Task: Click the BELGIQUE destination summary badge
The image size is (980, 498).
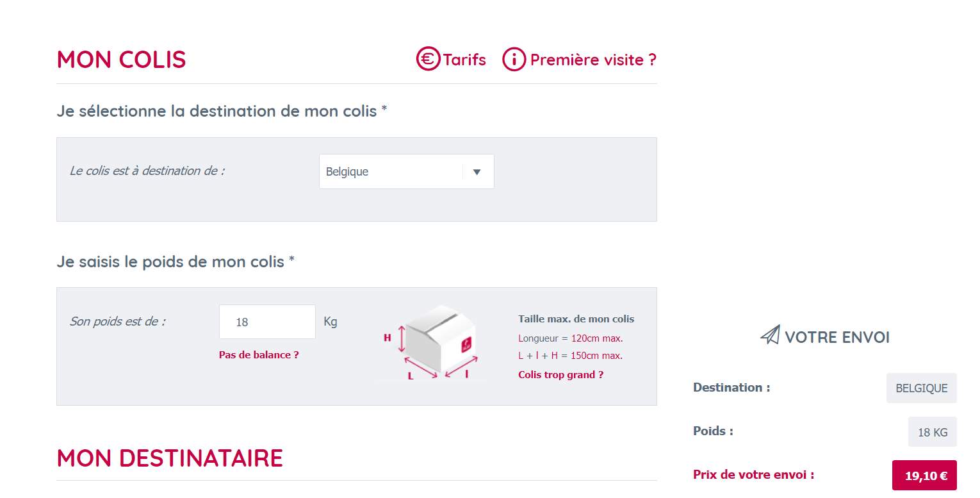Action: 921,388
